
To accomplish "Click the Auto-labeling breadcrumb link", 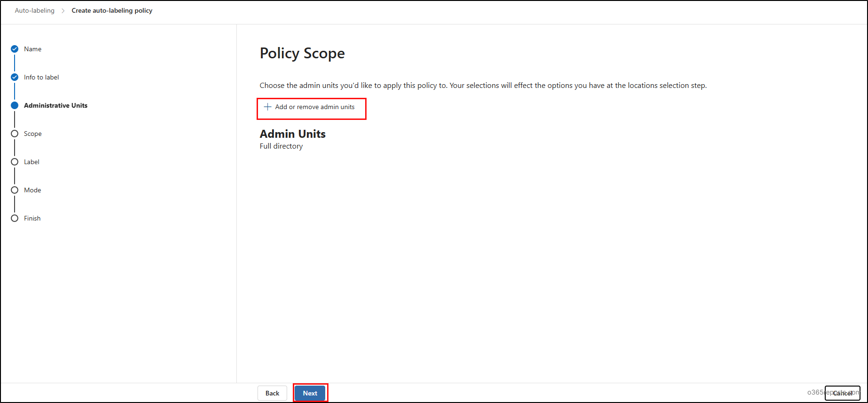I will pyautogui.click(x=35, y=10).
